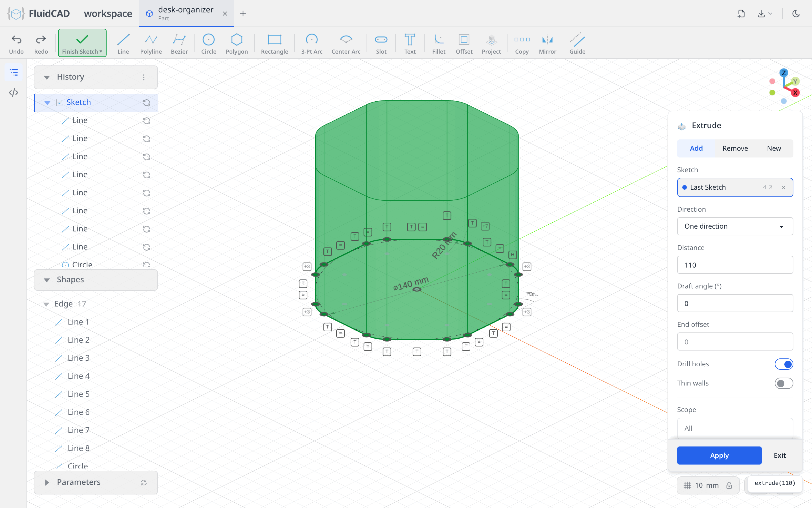The image size is (812, 508).
Task: Click the file sync icon in header
Action: click(741, 14)
